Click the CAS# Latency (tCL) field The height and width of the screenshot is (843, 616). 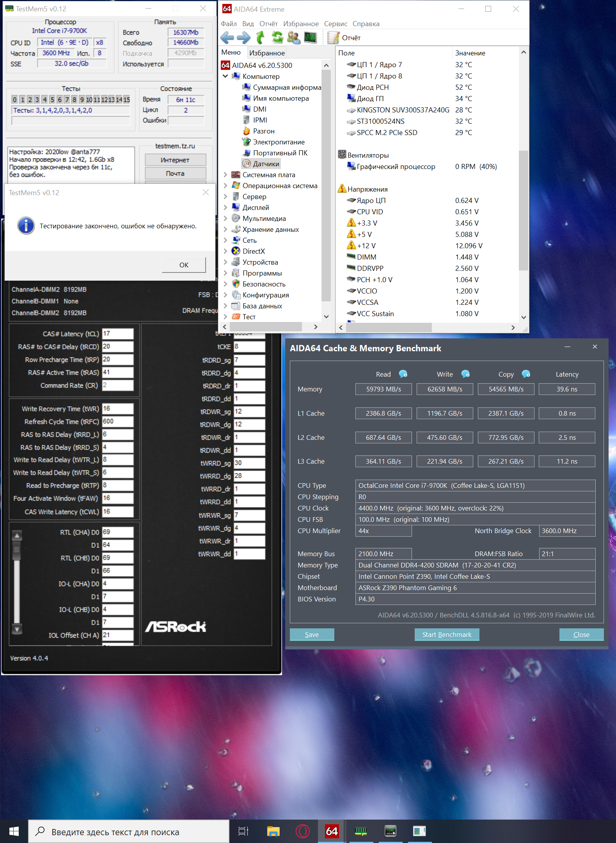pyautogui.click(x=118, y=334)
